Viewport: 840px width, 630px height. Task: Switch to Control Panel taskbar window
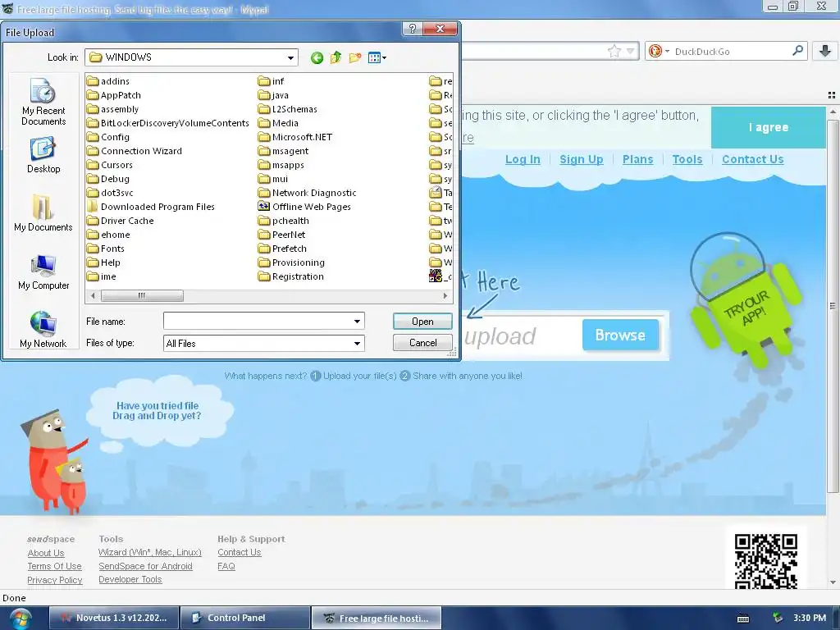click(245, 618)
